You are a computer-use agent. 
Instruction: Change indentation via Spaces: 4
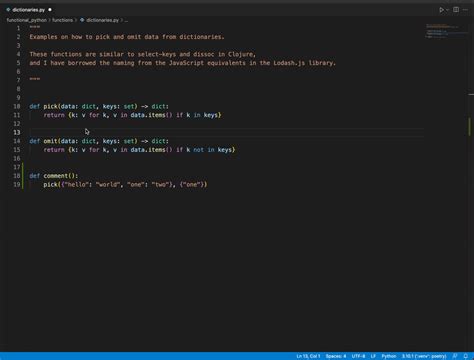tap(336, 356)
